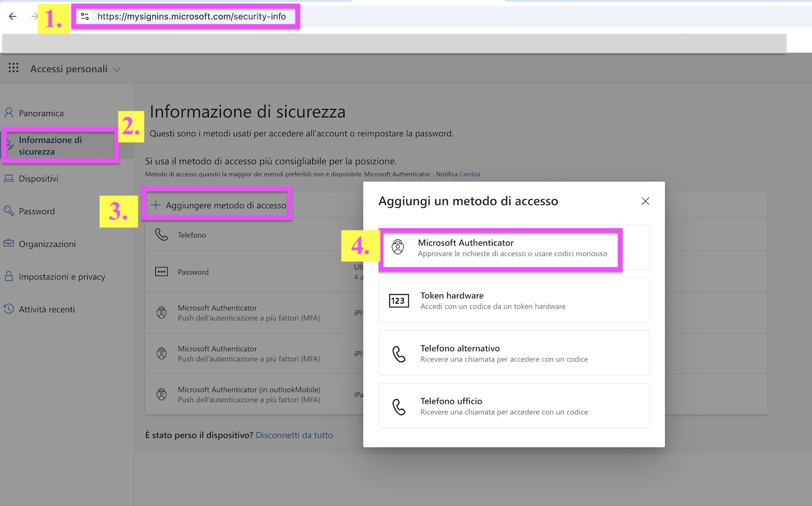Open Impostazioni e privacy in sidebar
812x506 pixels.
coord(62,277)
